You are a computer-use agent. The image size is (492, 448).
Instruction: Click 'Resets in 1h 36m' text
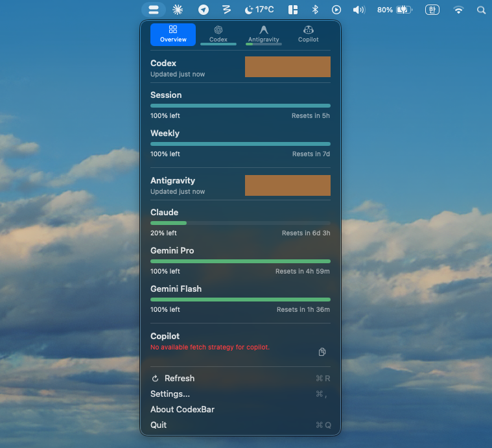coord(303,310)
